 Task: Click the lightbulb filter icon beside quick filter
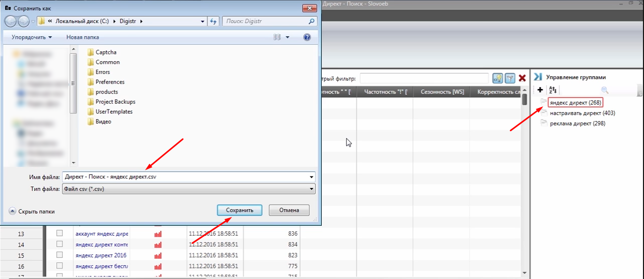tap(498, 78)
